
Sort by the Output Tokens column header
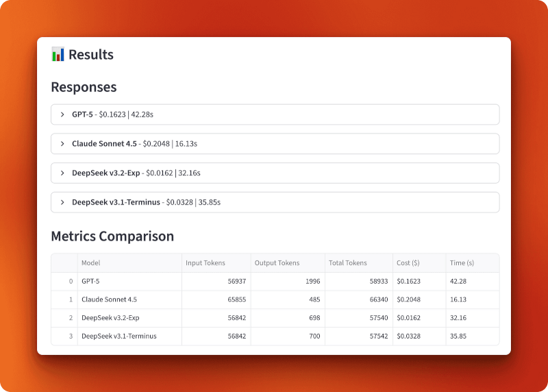[x=288, y=263]
